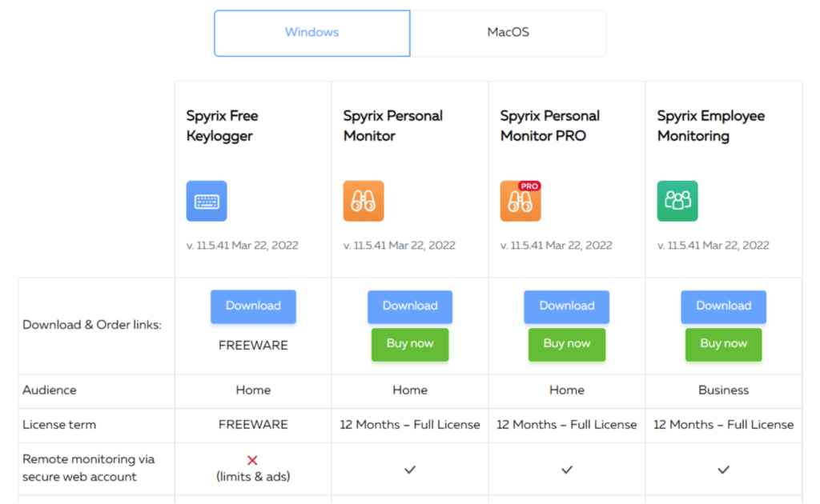Download Spyrix Personal Monitor PRO

566,306
